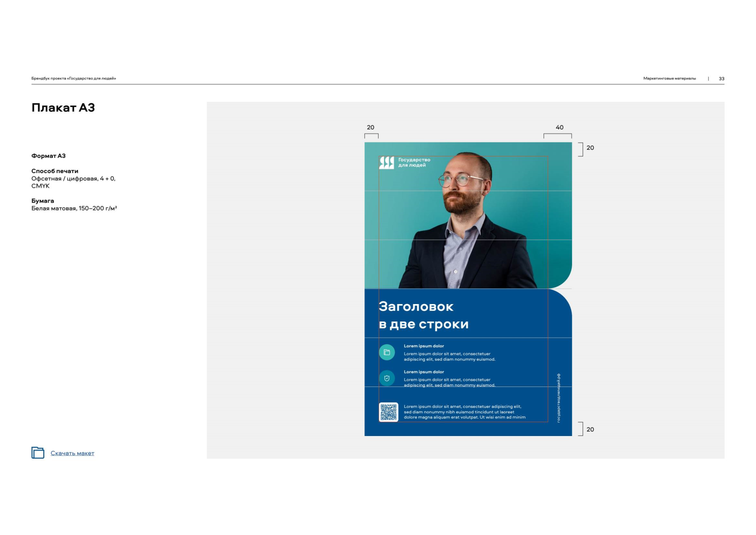Image resolution: width=756 pixels, height=535 pixels.
Task: Click the Lorem ipsum paragraph beside the QR code
Action: coord(464,412)
